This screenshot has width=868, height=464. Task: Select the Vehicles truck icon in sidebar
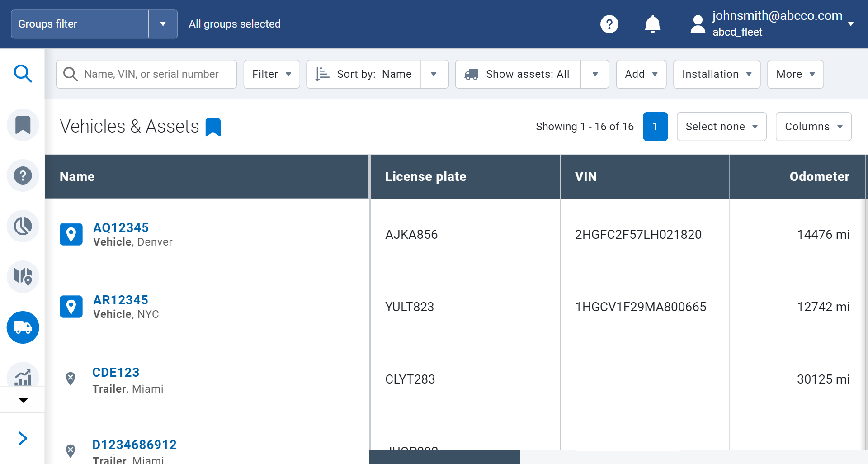tap(23, 327)
